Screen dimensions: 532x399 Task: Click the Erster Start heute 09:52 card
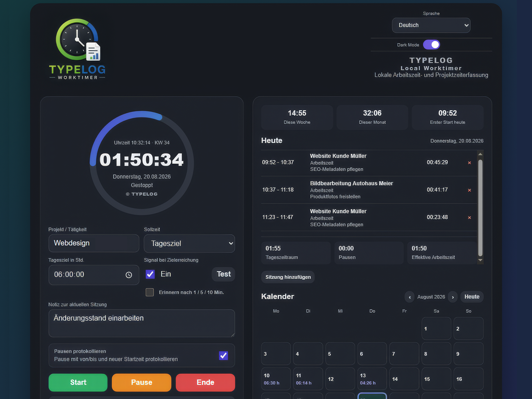[447, 117]
